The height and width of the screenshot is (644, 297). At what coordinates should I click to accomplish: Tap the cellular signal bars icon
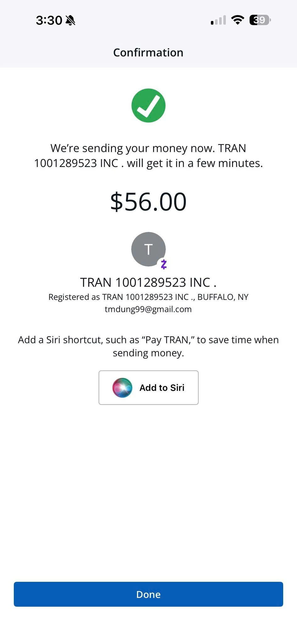[218, 20]
